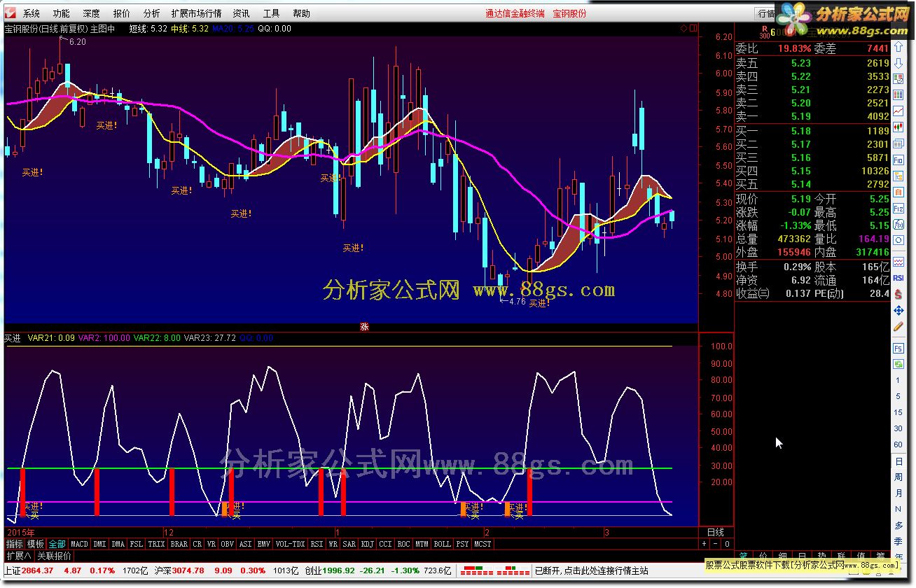Switch to the BOLL indicator tab
This screenshot has width=916, height=588.
click(x=442, y=544)
